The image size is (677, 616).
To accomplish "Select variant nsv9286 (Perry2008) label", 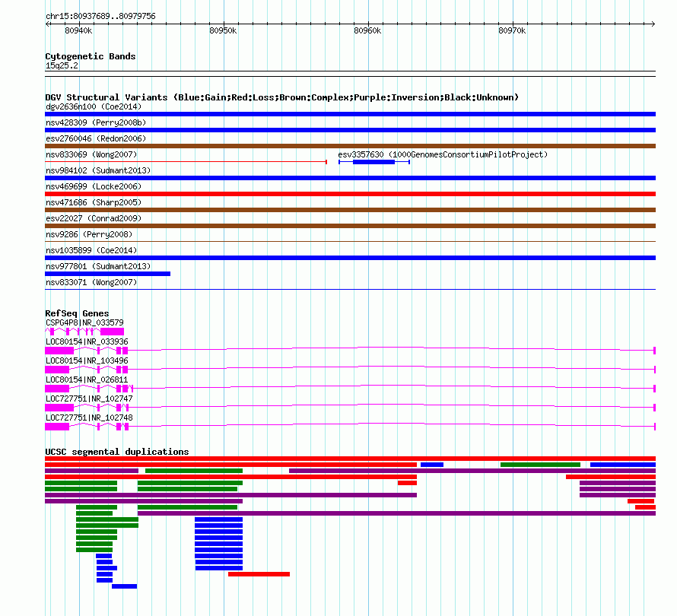I will pos(89,234).
